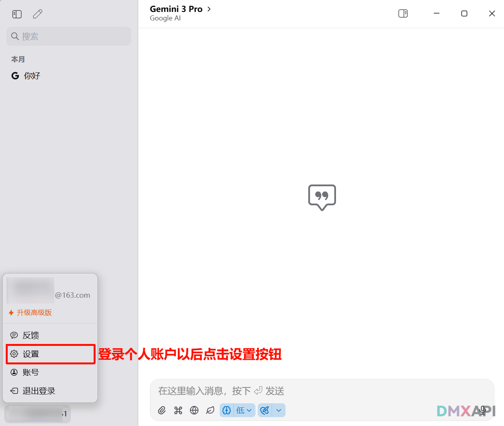Toggle the brain thinking mode icon
This screenshot has width=504, height=426.
point(227,410)
